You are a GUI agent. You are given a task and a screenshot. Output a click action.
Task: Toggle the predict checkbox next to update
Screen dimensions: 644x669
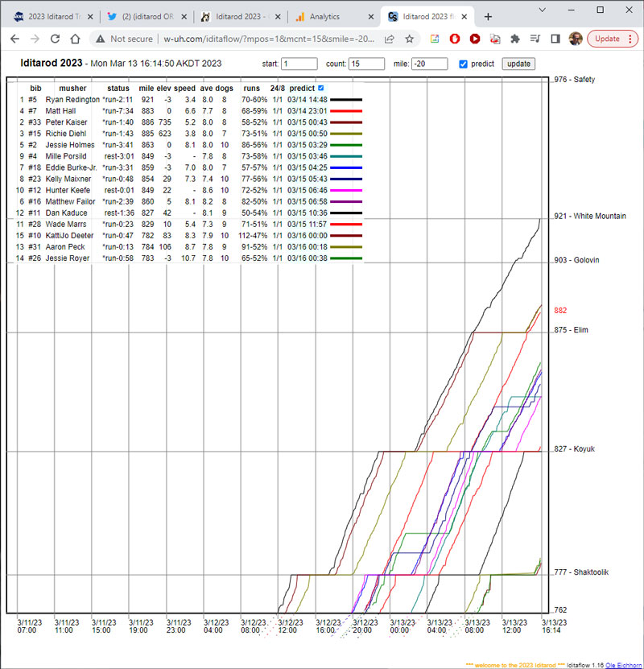(463, 64)
